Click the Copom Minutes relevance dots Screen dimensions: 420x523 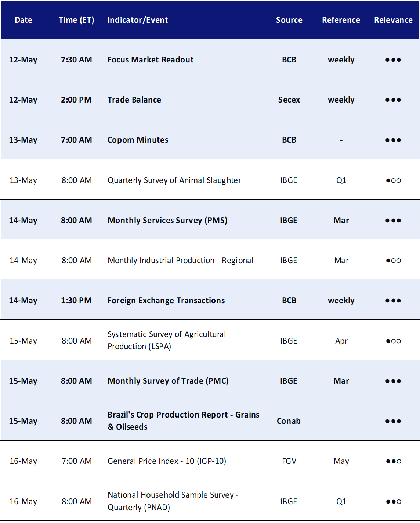(393, 140)
